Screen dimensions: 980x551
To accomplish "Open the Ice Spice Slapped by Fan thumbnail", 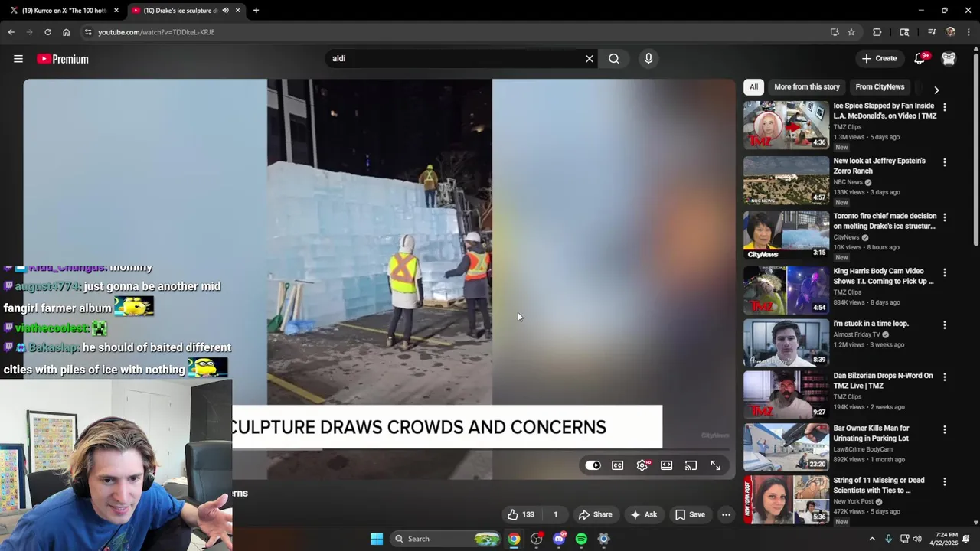I will 786,125.
